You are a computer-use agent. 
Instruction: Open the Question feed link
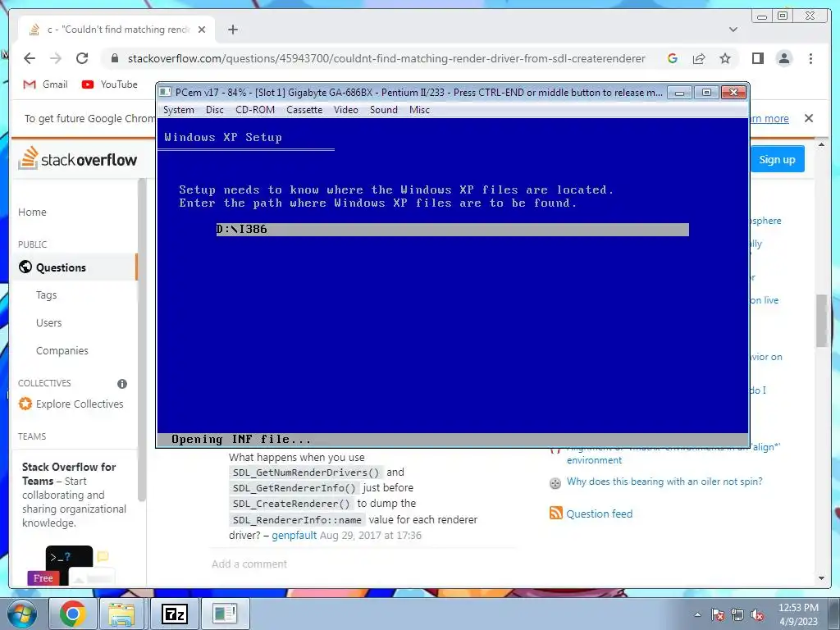click(599, 514)
